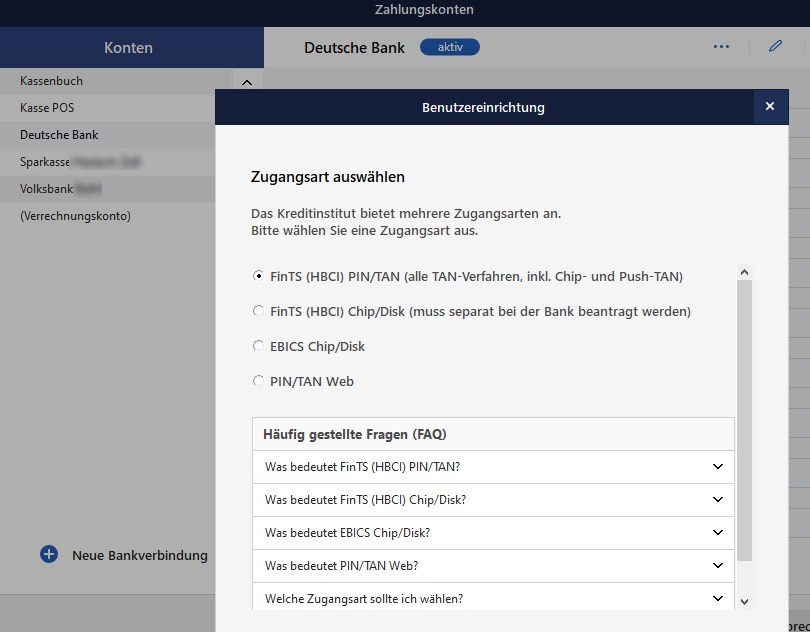Expand FAQ 'Was bedeutet FinTS (HBCI) Chip/Disk?'
810x632 pixels.
(x=493, y=500)
